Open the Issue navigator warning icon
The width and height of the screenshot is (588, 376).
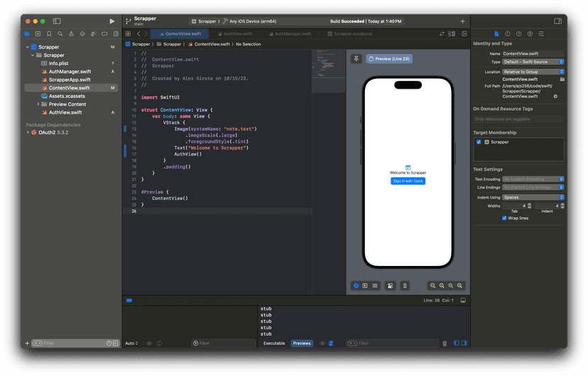coord(71,33)
